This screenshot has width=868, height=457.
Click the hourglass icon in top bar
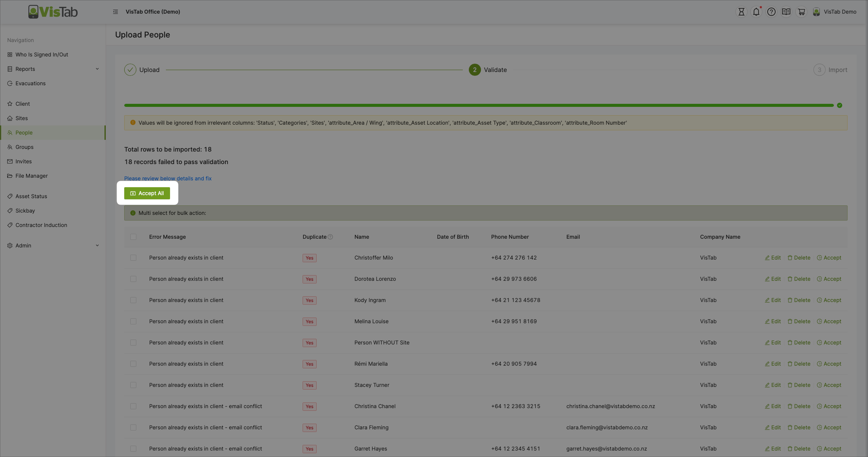[x=741, y=12]
